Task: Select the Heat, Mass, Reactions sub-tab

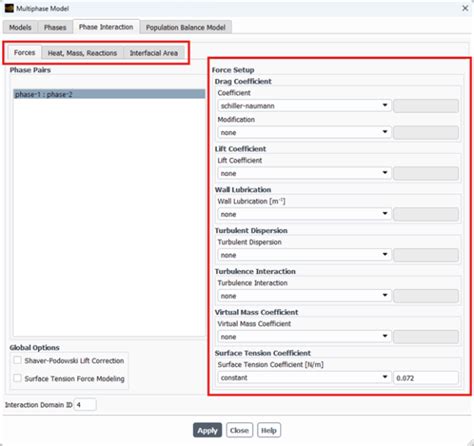Action: coord(82,53)
